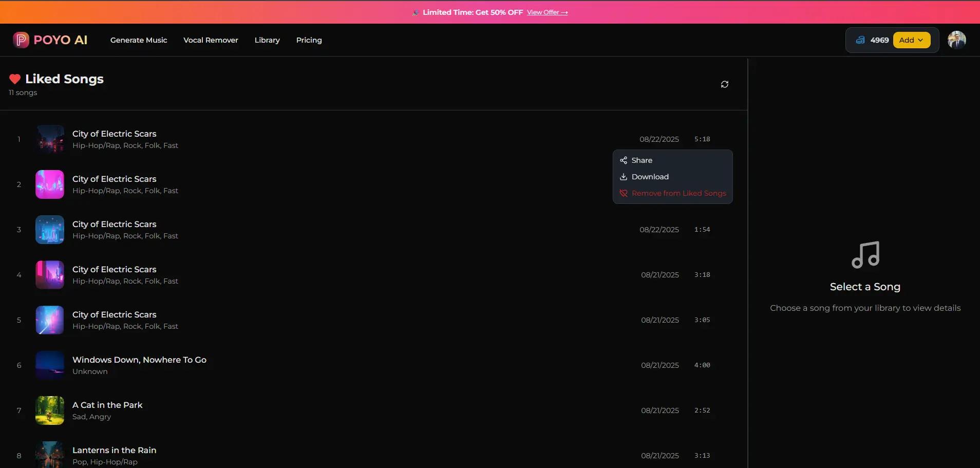Open the Pricing page

pos(309,40)
